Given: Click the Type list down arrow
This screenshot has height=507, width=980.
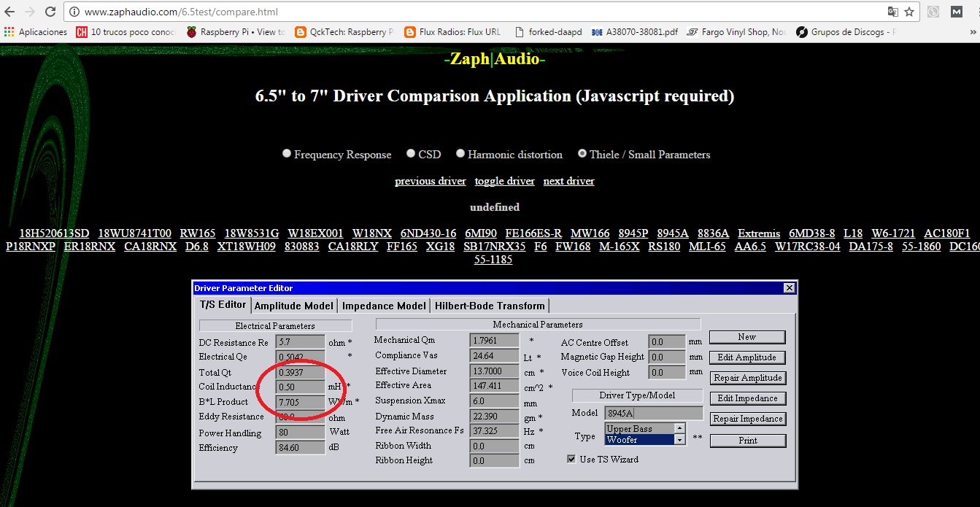Looking at the screenshot, I should click(x=680, y=440).
